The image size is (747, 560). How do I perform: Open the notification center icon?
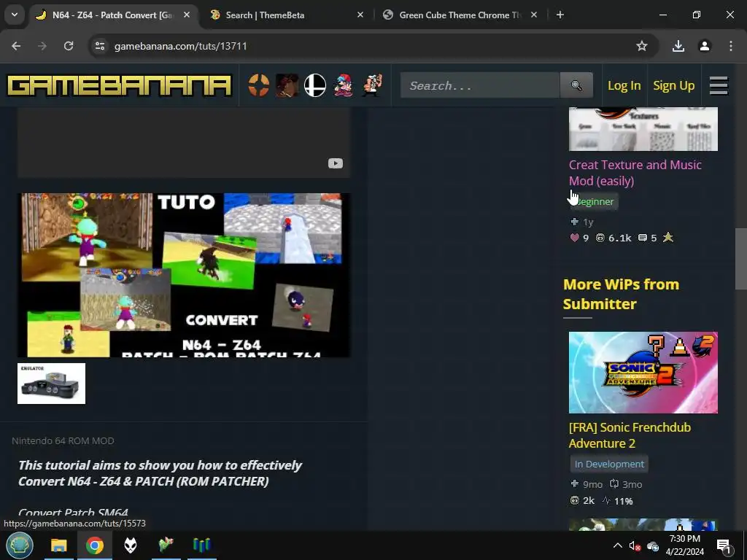click(724, 546)
